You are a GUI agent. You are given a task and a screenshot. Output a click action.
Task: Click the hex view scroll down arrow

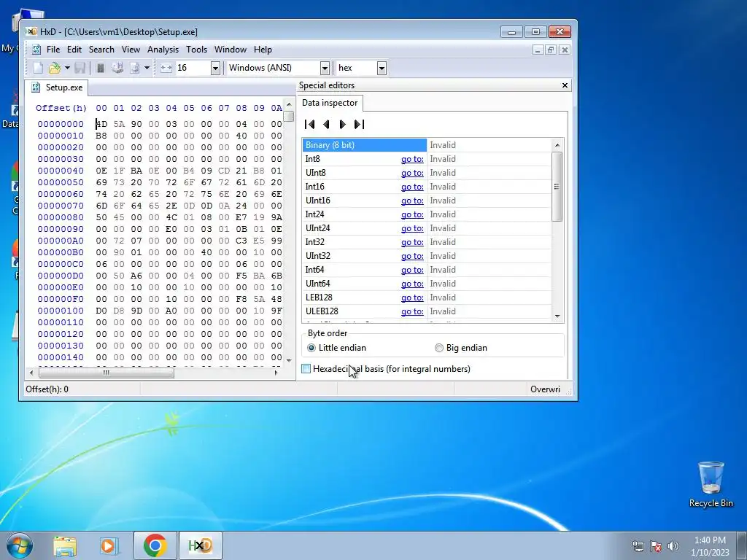coord(289,361)
